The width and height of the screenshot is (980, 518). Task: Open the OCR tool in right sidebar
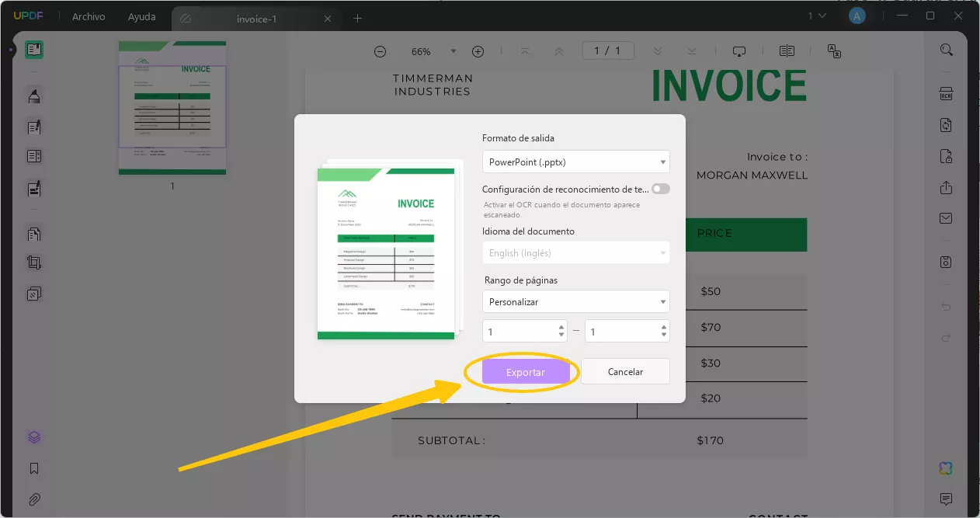[x=946, y=95]
